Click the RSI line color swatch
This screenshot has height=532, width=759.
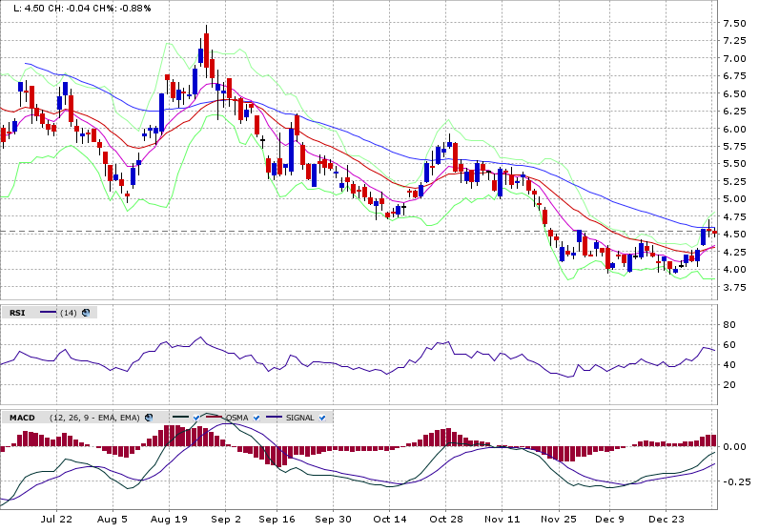click(47, 313)
